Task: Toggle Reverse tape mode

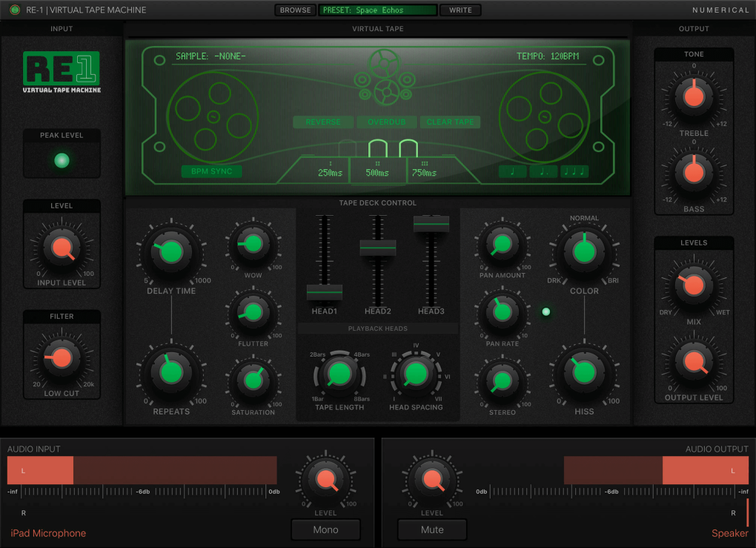Action: point(323,122)
